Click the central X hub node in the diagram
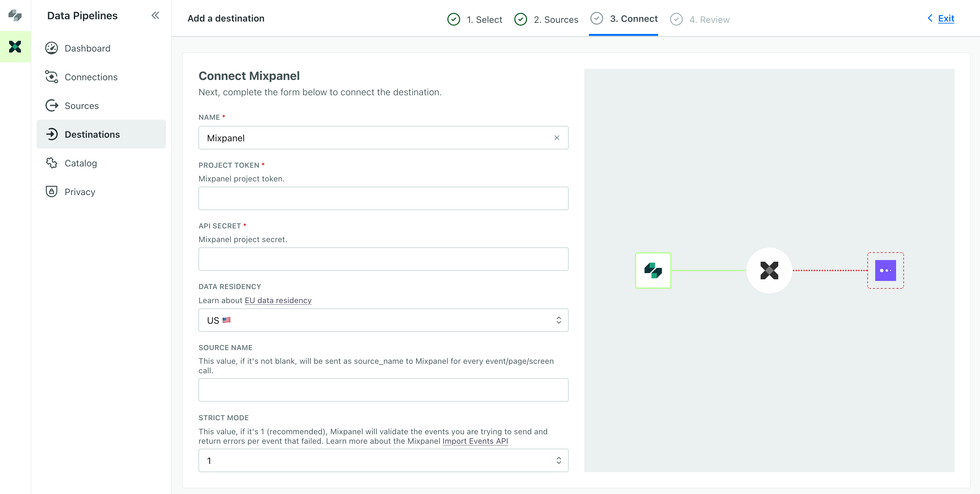 coord(769,270)
